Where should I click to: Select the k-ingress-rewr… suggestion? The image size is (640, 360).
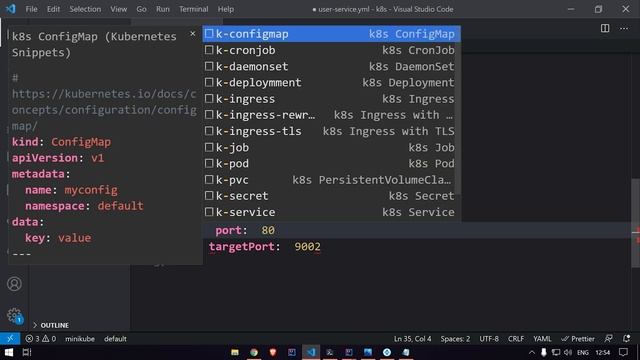(329, 115)
